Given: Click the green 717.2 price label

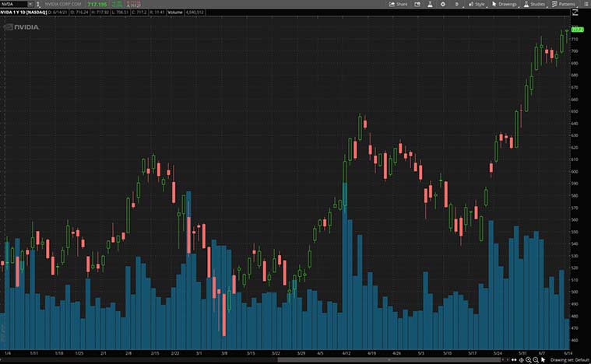Looking at the screenshot, I should click(x=577, y=29).
